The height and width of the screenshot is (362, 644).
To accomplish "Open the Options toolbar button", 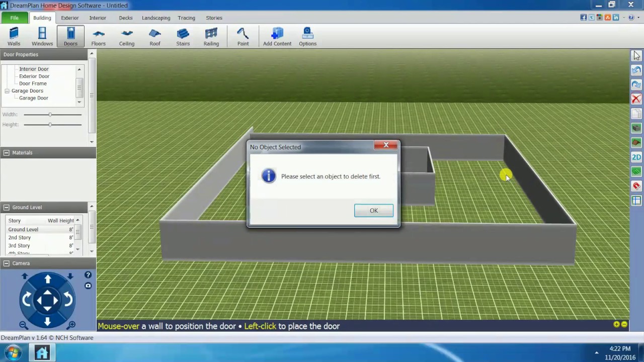I will point(307,37).
